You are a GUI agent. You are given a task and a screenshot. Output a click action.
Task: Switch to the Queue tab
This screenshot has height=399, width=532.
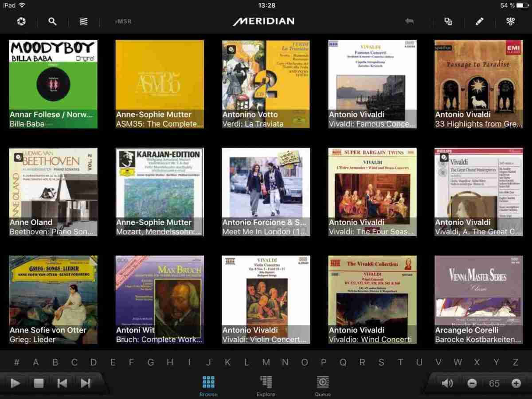323,386
